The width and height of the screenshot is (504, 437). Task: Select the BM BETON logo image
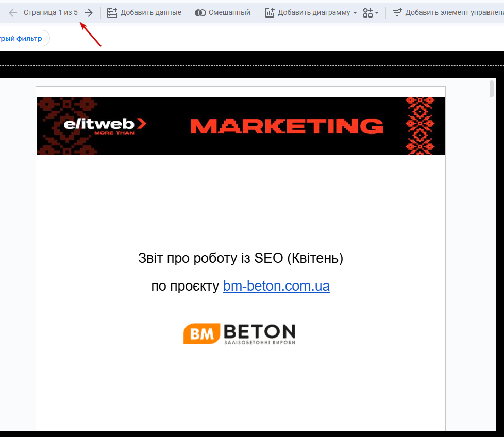(240, 334)
